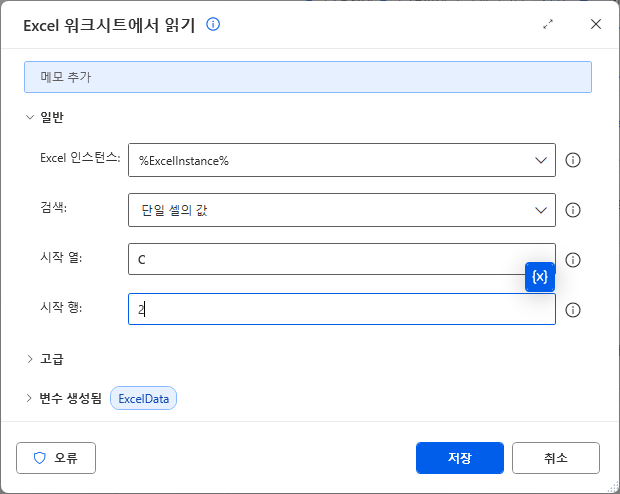The image size is (620, 494).
Task: Expand the dialog with the resize arrows icon
Action: pos(548,25)
